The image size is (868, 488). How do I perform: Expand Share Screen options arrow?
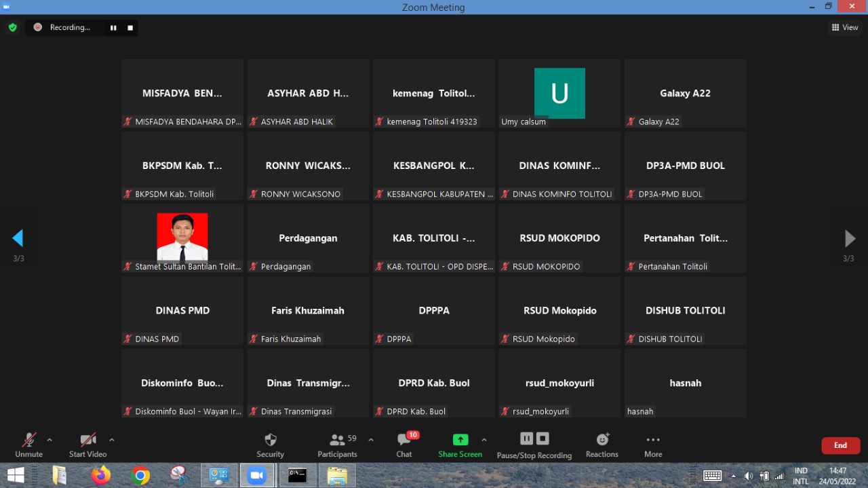click(x=484, y=440)
